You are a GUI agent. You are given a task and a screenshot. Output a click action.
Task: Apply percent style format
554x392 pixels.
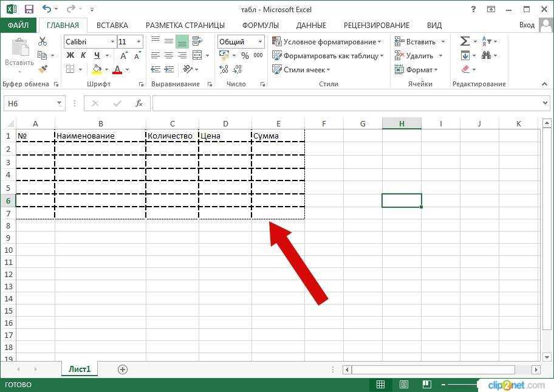click(245, 55)
